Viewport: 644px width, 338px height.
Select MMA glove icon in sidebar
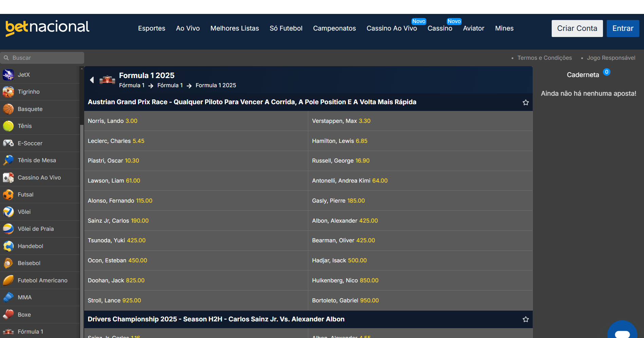point(8,297)
